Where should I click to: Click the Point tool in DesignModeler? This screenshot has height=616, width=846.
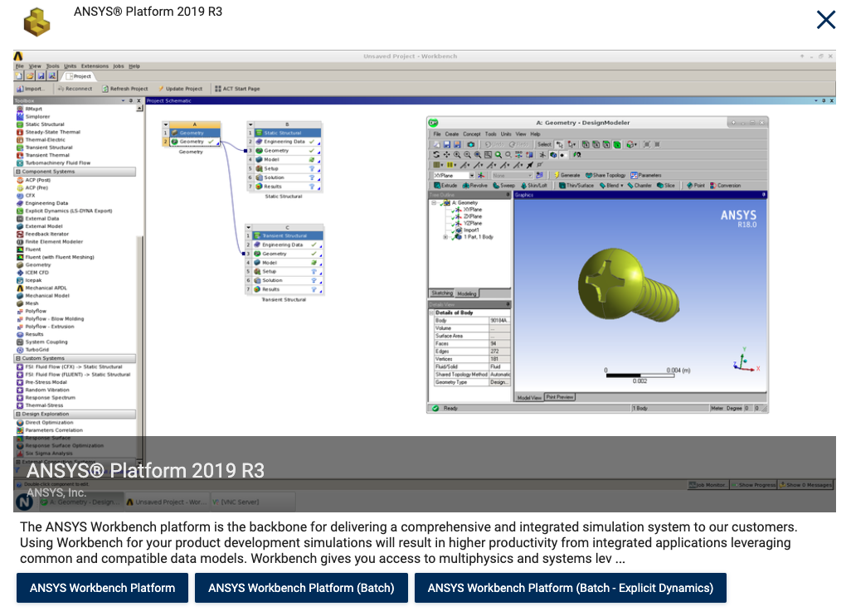[x=696, y=186]
